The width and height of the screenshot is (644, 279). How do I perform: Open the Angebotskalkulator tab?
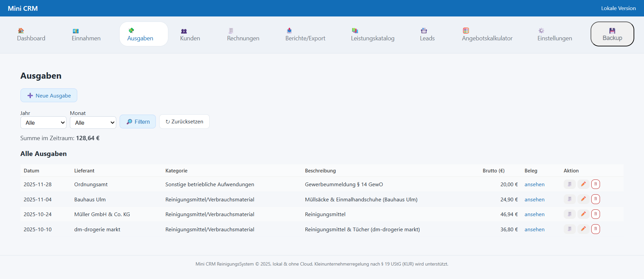(487, 34)
